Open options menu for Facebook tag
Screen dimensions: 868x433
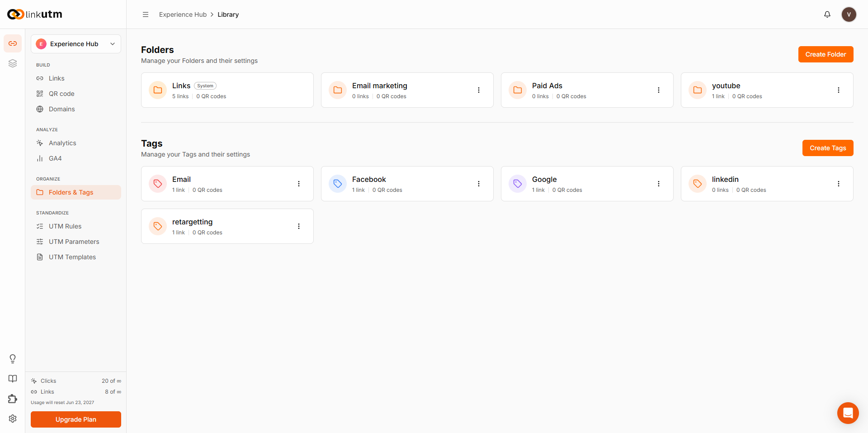pos(479,184)
